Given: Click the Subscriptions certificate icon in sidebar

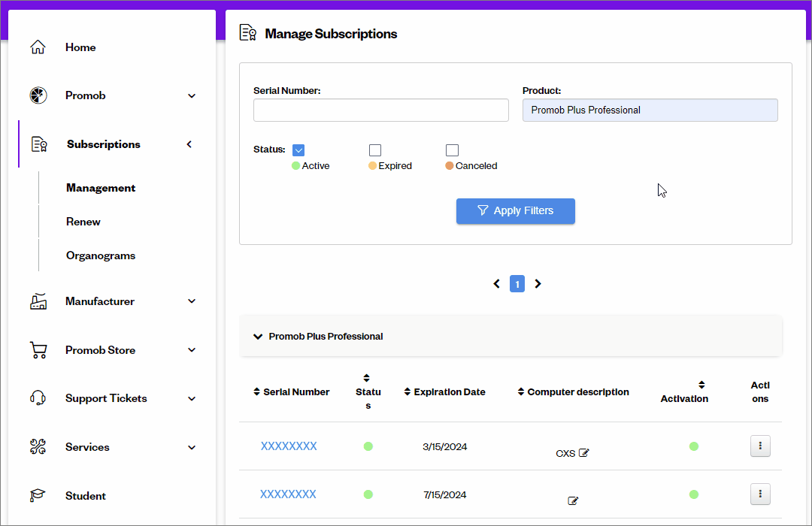Looking at the screenshot, I should (39, 144).
